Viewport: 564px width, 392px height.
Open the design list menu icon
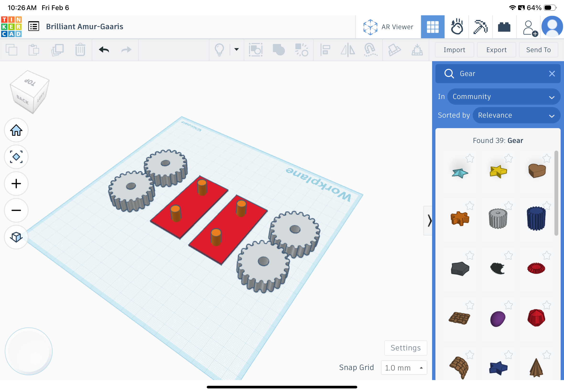pyautogui.click(x=34, y=26)
